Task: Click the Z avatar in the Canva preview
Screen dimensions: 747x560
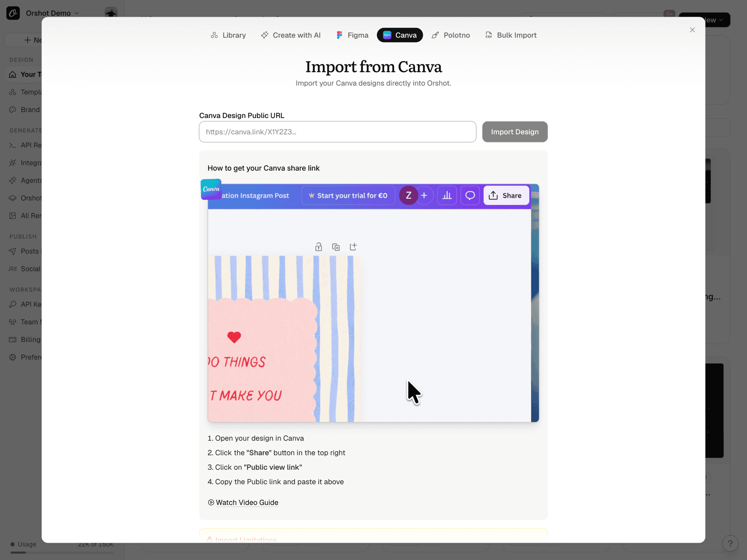Action: coord(409,196)
